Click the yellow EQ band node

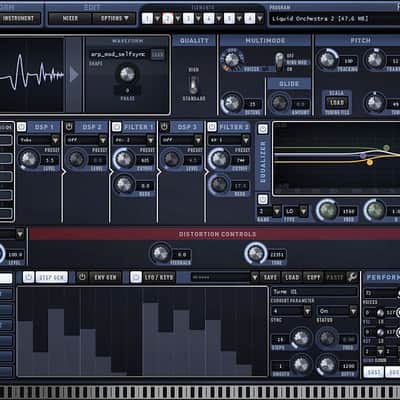pyautogui.click(x=370, y=163)
